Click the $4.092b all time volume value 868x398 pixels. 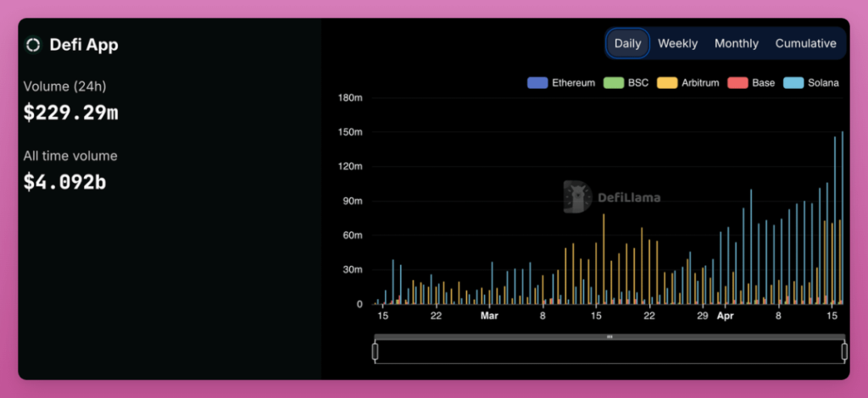pyautogui.click(x=64, y=181)
